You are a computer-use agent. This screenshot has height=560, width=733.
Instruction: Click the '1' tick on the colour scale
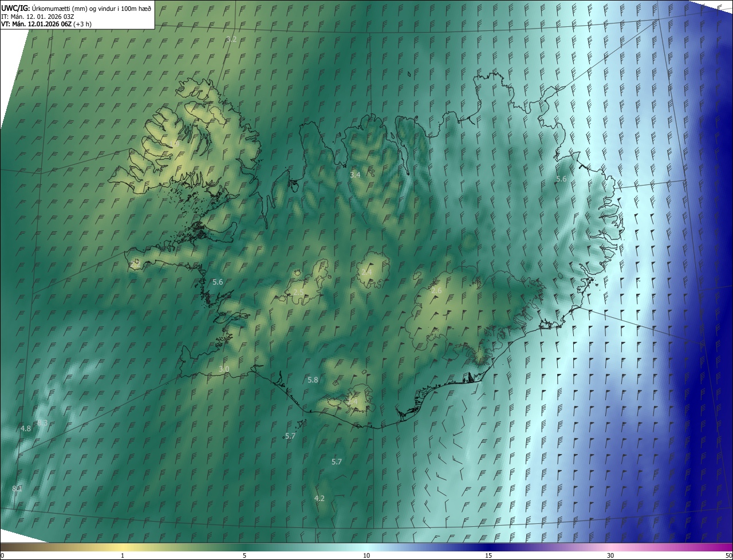123,556
